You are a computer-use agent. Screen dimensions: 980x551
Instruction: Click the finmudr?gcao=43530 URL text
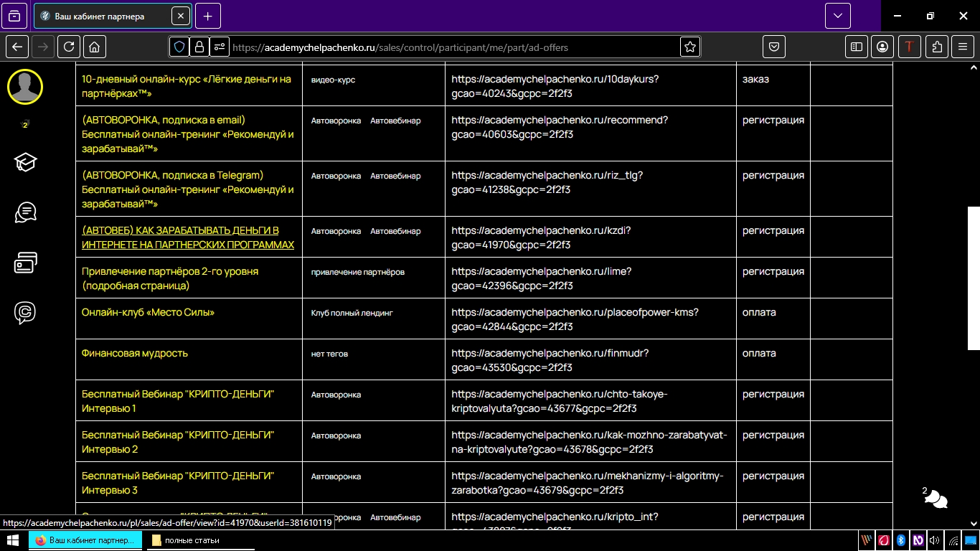pyautogui.click(x=550, y=360)
